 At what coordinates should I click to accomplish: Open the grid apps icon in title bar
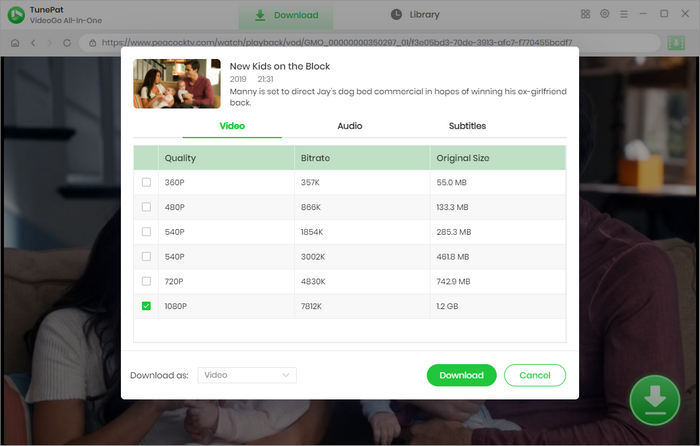(585, 15)
